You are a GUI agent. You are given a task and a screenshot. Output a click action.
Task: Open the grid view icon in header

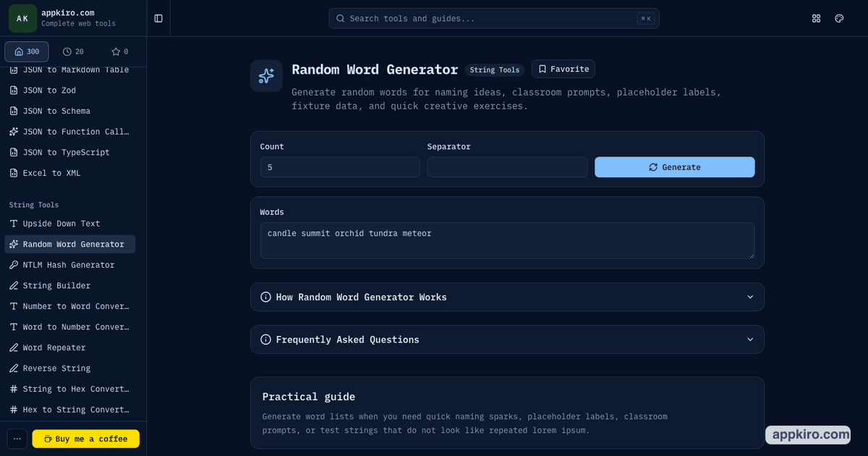[817, 18]
